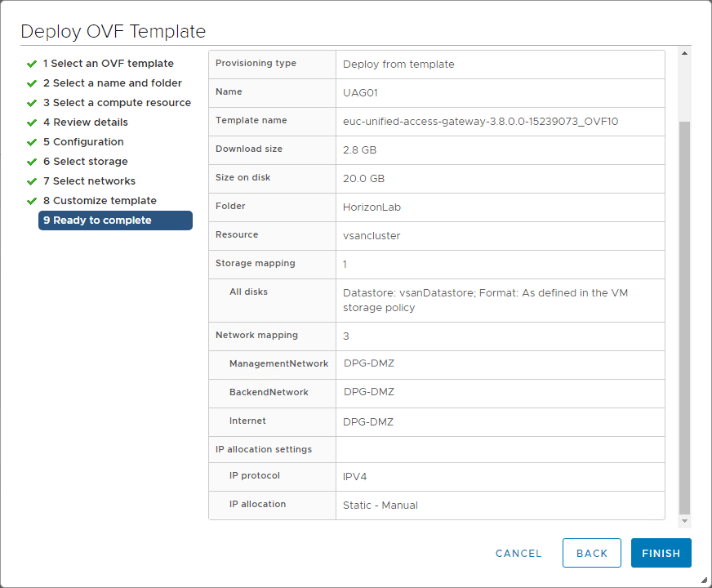Click the green checkmark beside Select an OVF template
The width and height of the screenshot is (712, 588).
tap(32, 63)
